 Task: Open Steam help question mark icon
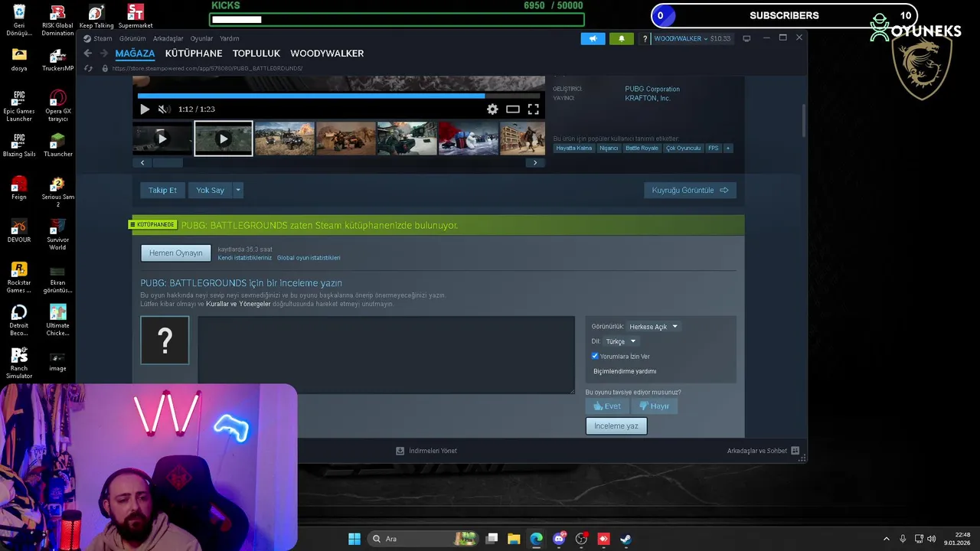(645, 38)
